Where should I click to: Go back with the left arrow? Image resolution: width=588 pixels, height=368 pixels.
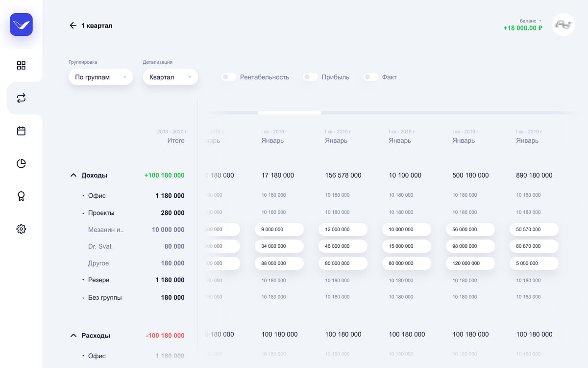pyautogui.click(x=73, y=26)
